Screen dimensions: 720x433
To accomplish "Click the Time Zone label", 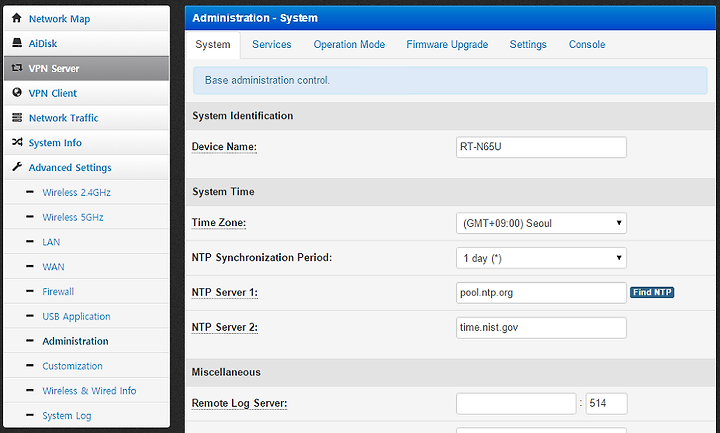I will [219, 223].
